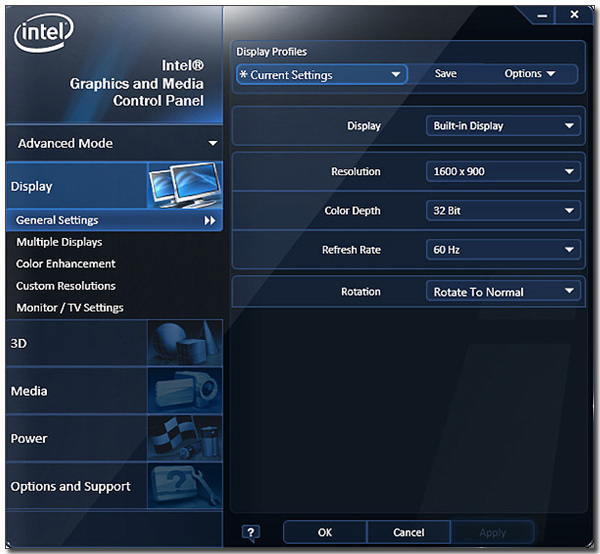This screenshot has height=554, width=600.
Task: Select the Options and Support category
Action: [114, 486]
